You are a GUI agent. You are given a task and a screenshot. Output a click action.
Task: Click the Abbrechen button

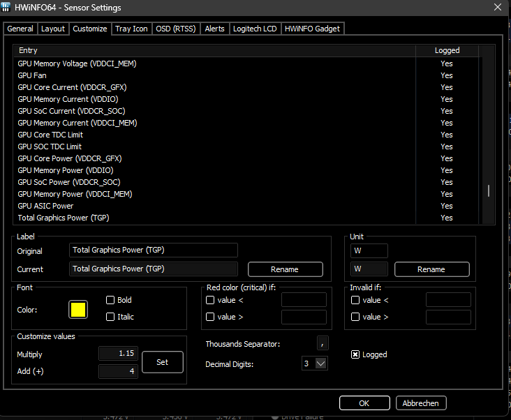click(x=421, y=403)
